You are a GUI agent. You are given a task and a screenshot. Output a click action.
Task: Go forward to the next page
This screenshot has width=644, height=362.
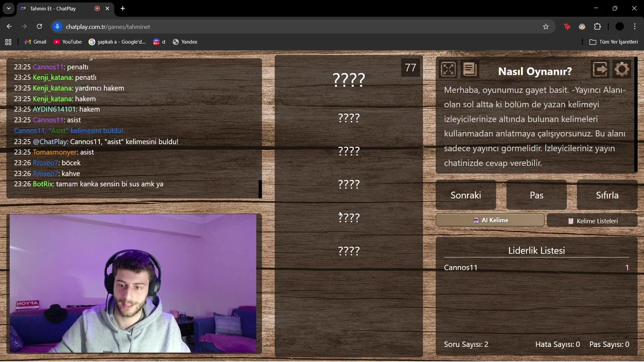click(x=24, y=27)
